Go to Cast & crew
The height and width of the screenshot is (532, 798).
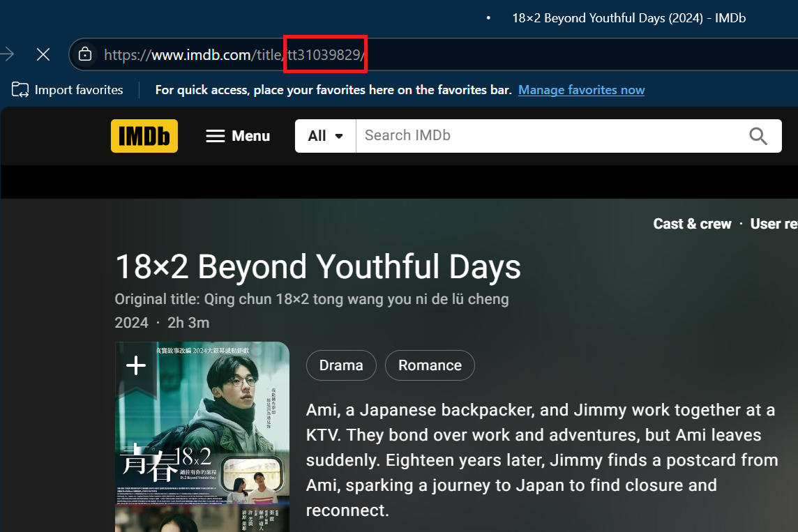click(x=692, y=224)
